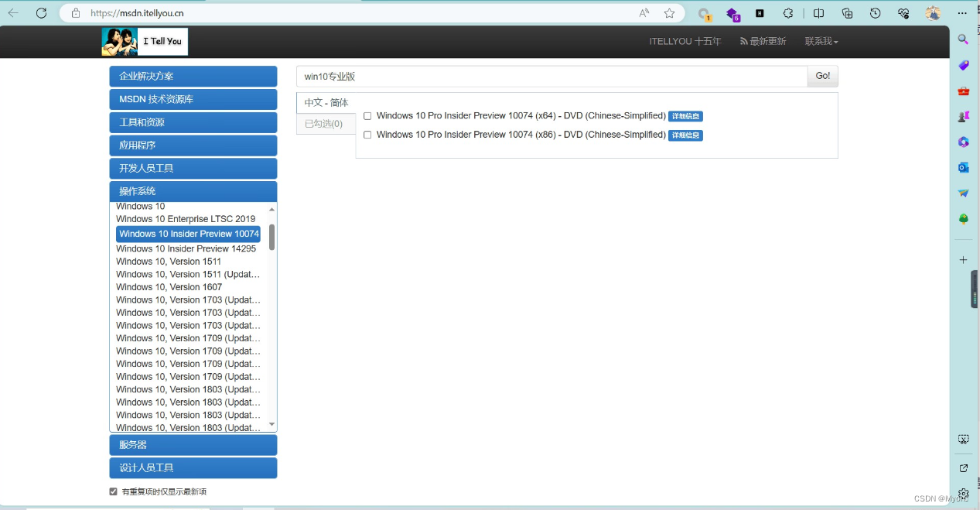Switch to the 中文 - 简体 tab

click(326, 103)
